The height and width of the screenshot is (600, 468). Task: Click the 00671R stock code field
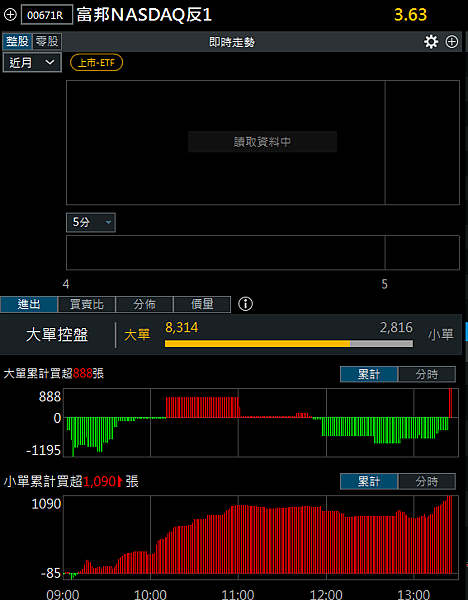pyautogui.click(x=47, y=15)
